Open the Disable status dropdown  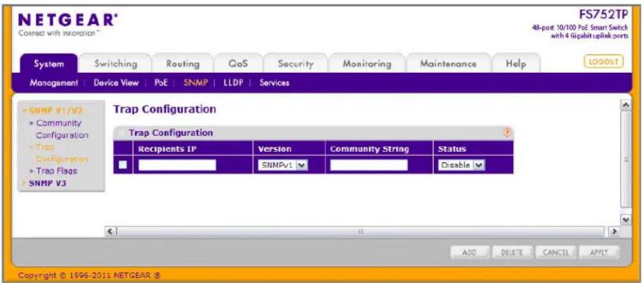click(x=461, y=165)
